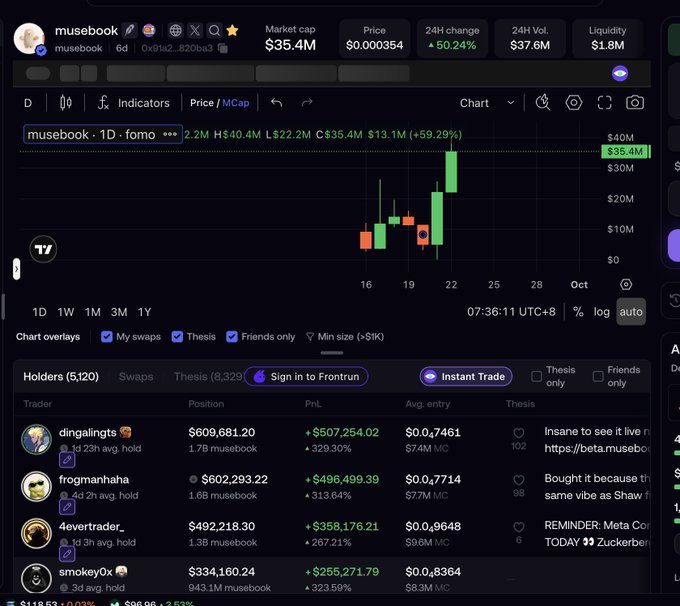Open the three-dot menu on musebook legend
680x606 pixels.
pyautogui.click(x=170, y=134)
